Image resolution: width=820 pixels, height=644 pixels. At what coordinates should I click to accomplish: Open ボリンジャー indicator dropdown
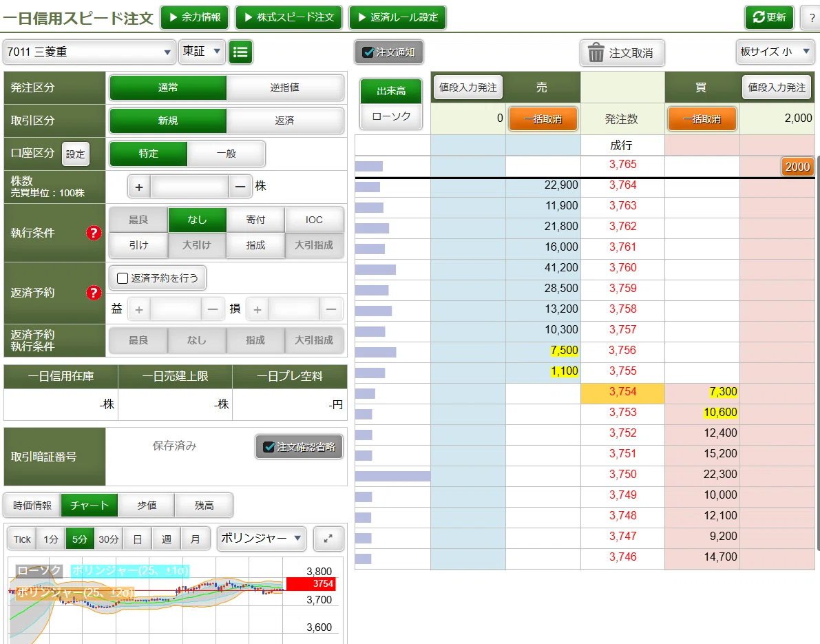[x=262, y=539]
